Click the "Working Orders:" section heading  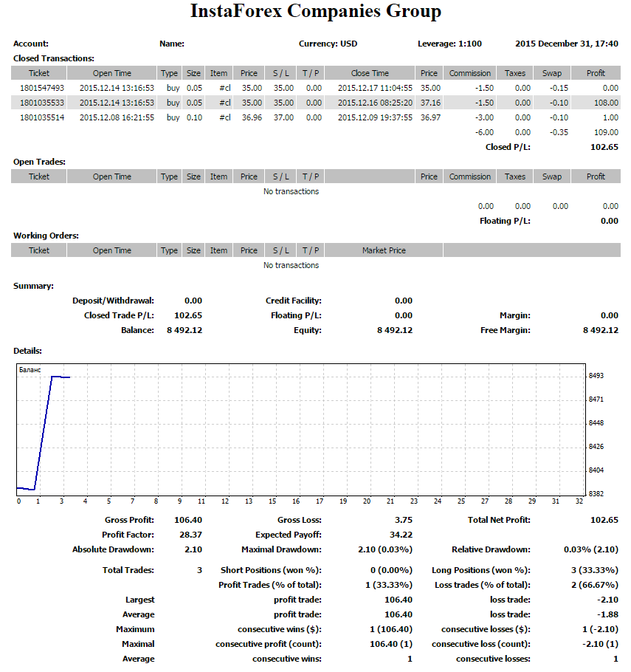coord(46,236)
